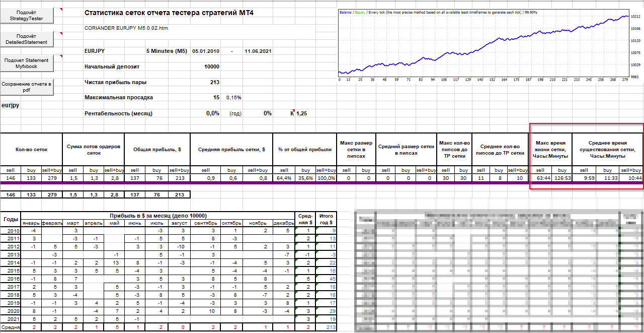Screen dimensions: 644x333
Task: Click the Подсчёт DetailedStatement button
Action: [x=26, y=39]
